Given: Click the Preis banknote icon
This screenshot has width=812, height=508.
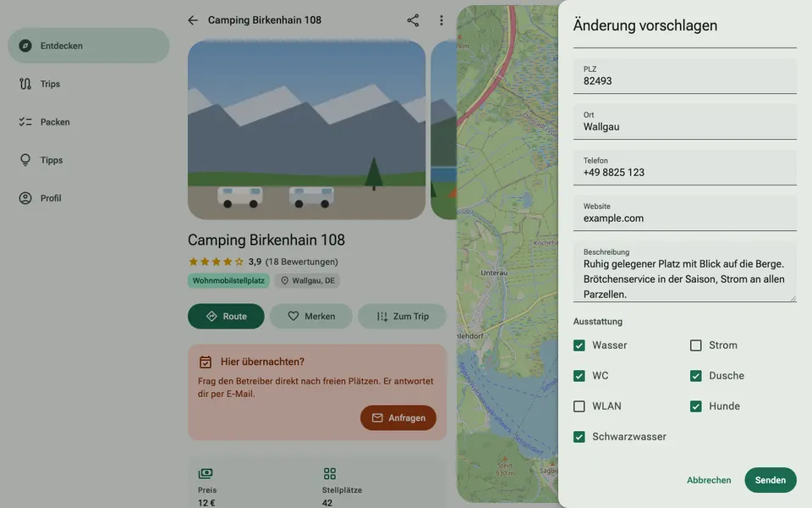Looking at the screenshot, I should [x=205, y=473].
